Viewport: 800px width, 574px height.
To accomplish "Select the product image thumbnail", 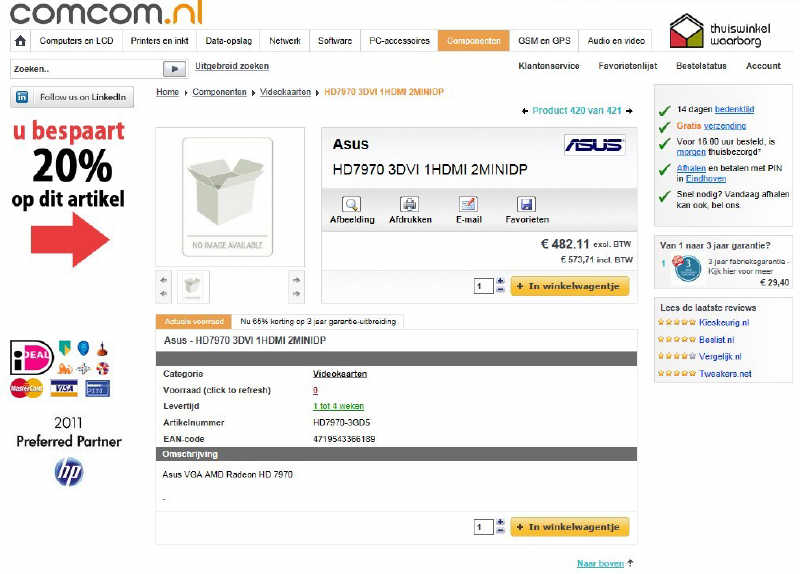I will pos(193,287).
